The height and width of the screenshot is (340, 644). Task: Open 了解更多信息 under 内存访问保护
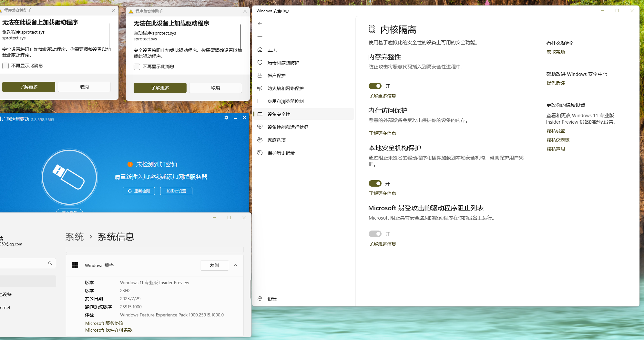coord(382,133)
